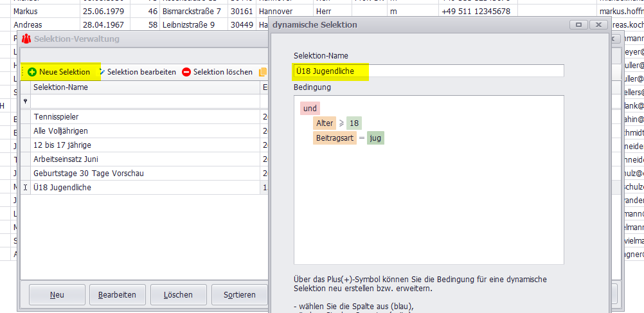Open the 'Beitragsart' column condition field

pos(334,138)
